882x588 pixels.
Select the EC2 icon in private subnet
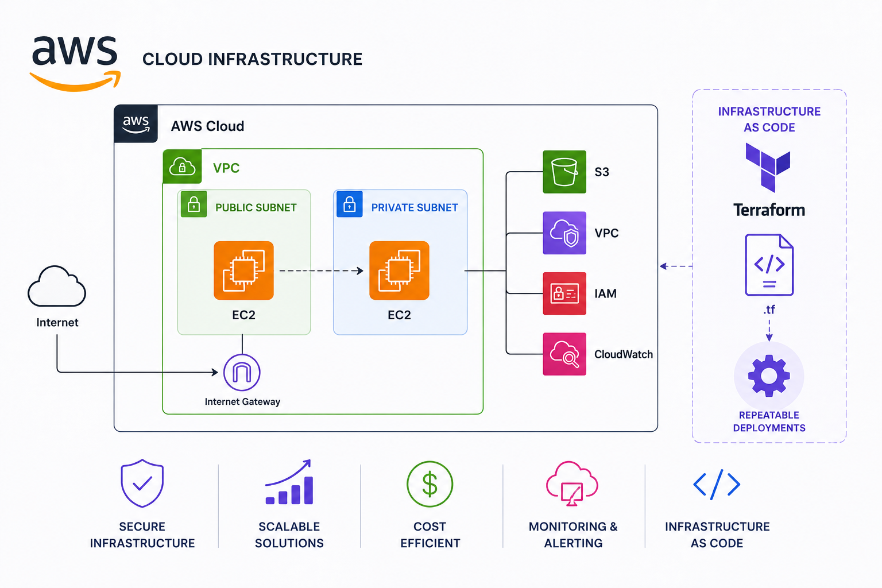point(399,270)
